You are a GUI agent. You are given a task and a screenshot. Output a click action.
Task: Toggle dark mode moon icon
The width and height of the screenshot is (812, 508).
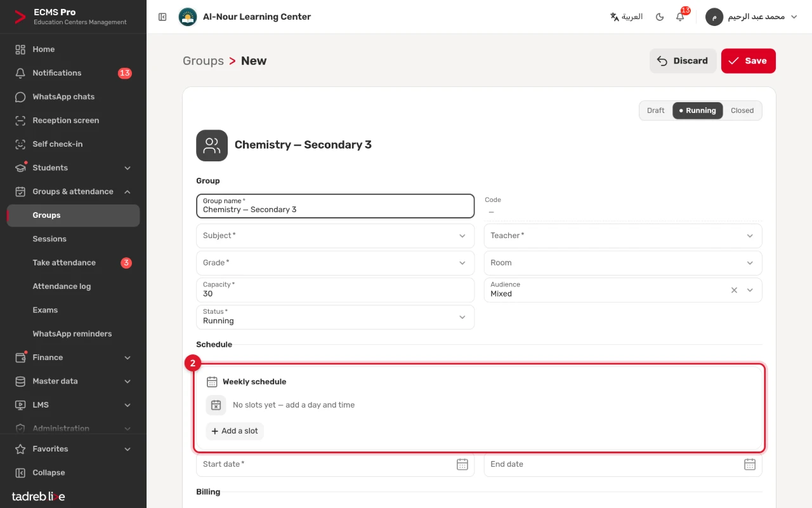tap(660, 17)
